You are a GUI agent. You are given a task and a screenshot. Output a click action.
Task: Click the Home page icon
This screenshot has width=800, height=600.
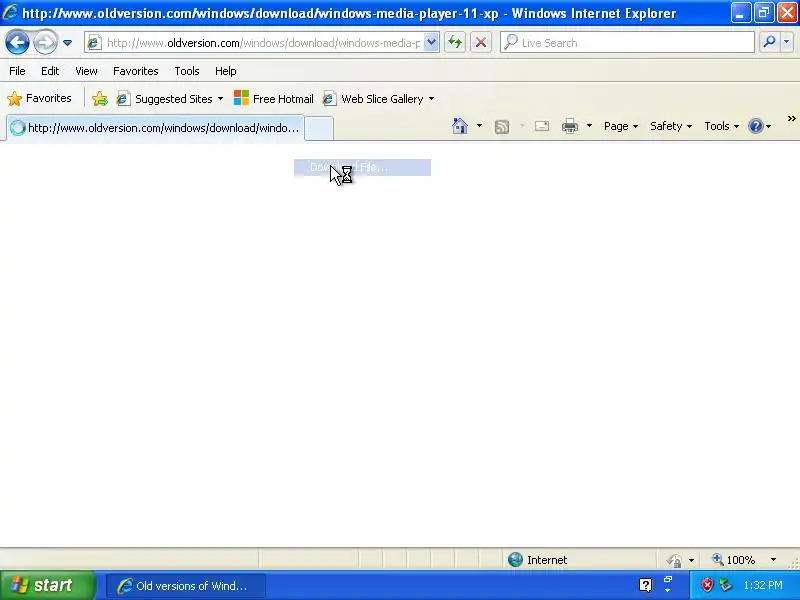(x=460, y=126)
